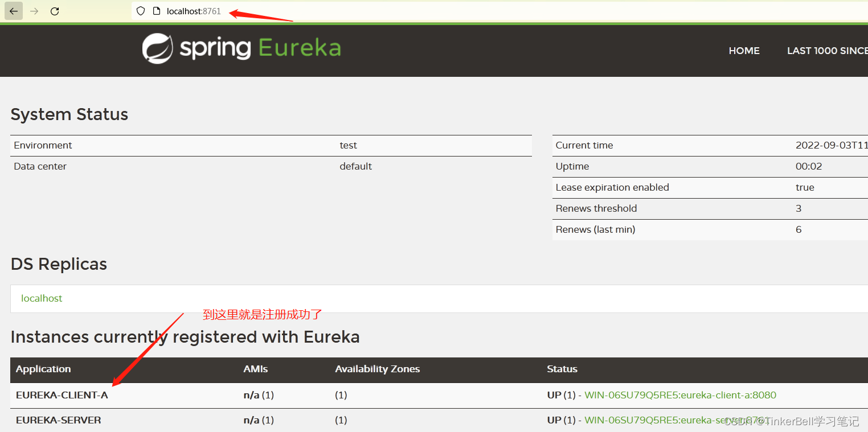Click the Renews threshold value 3
Viewport: 868px width, 432px height.
pyautogui.click(x=799, y=208)
